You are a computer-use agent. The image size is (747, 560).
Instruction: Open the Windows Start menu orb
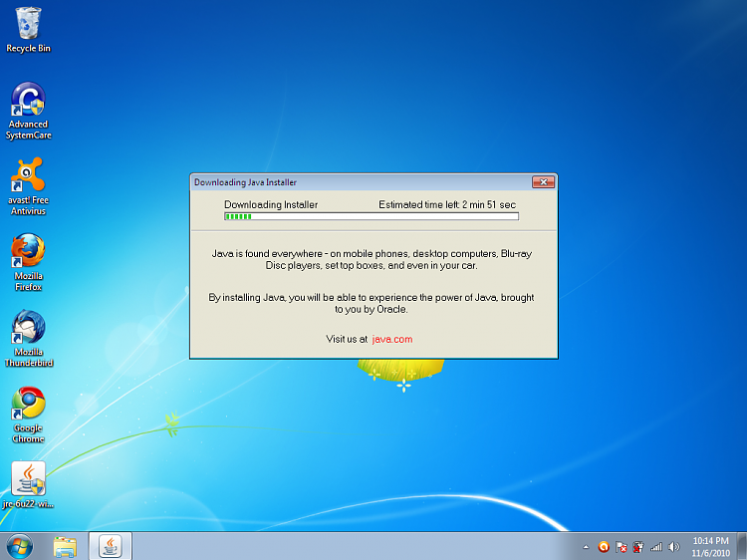coord(20,546)
